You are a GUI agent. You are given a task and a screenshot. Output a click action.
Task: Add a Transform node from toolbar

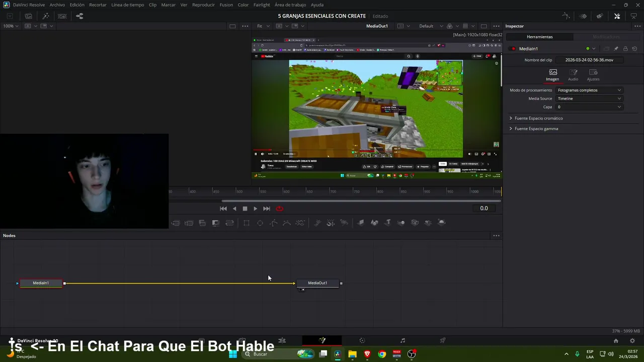[229, 223]
